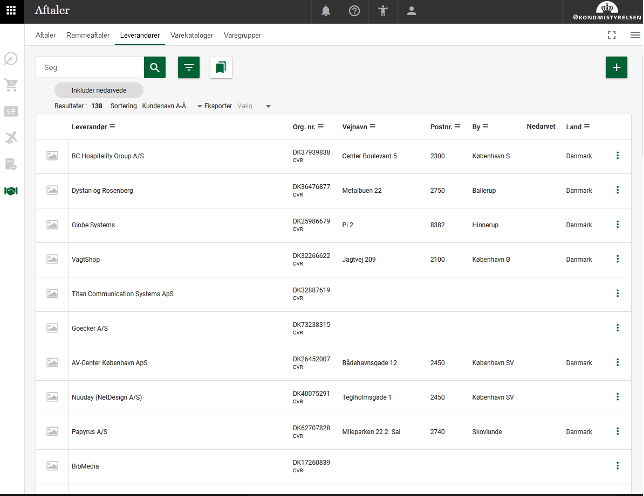Click the green copy documents icon button
This screenshot has width=644, height=496.
tap(221, 67)
